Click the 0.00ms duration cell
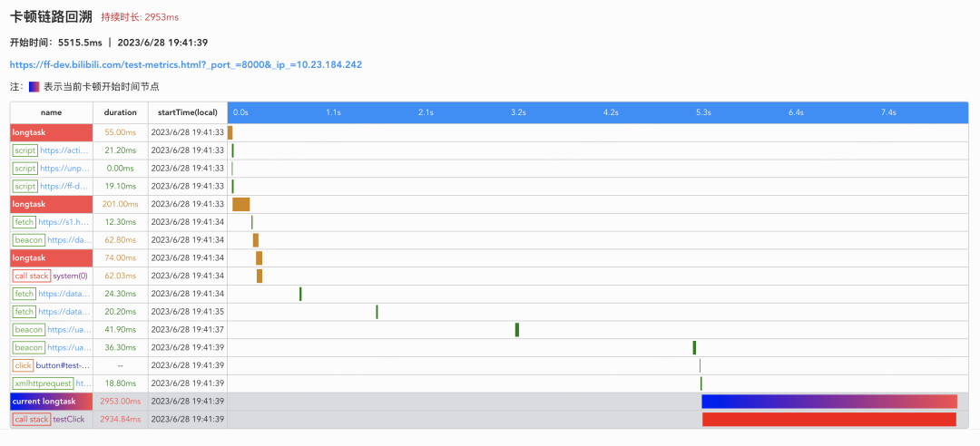Viewport: 980px width, 446px height. (121, 169)
